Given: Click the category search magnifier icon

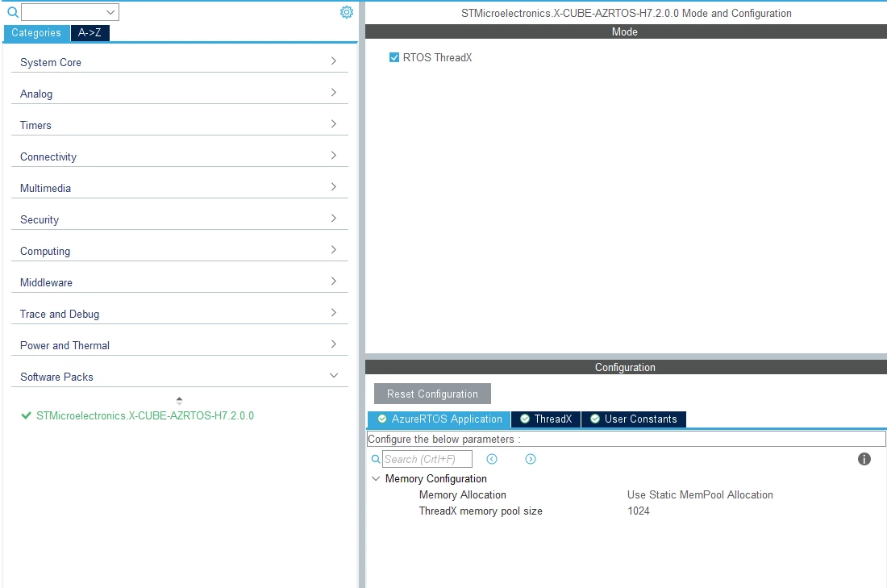Looking at the screenshot, I should 12,12.
